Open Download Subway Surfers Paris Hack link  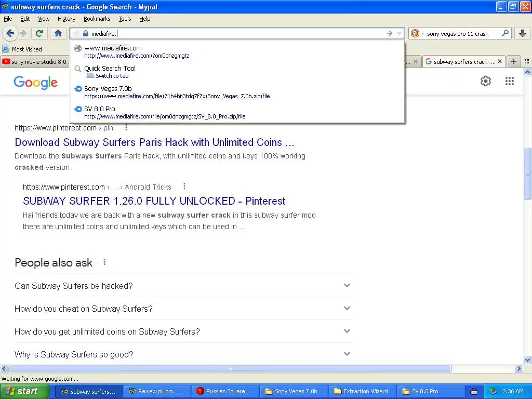pos(154,142)
